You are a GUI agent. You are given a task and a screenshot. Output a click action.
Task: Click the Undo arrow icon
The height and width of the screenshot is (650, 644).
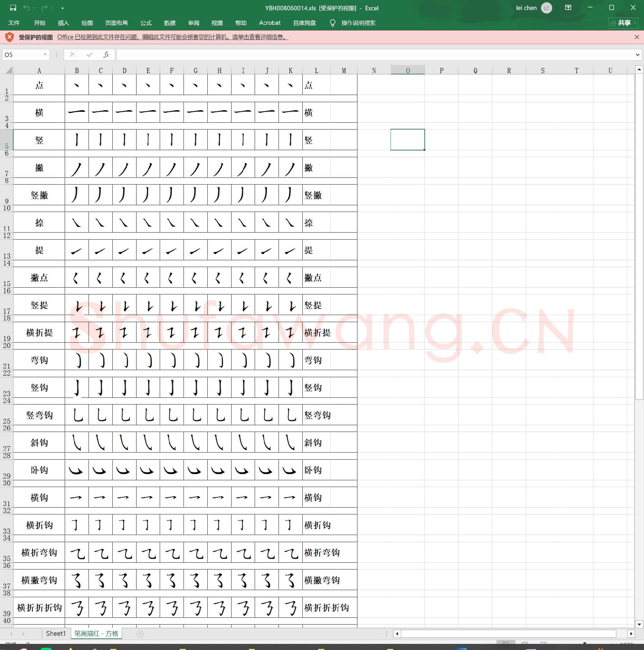27,8
